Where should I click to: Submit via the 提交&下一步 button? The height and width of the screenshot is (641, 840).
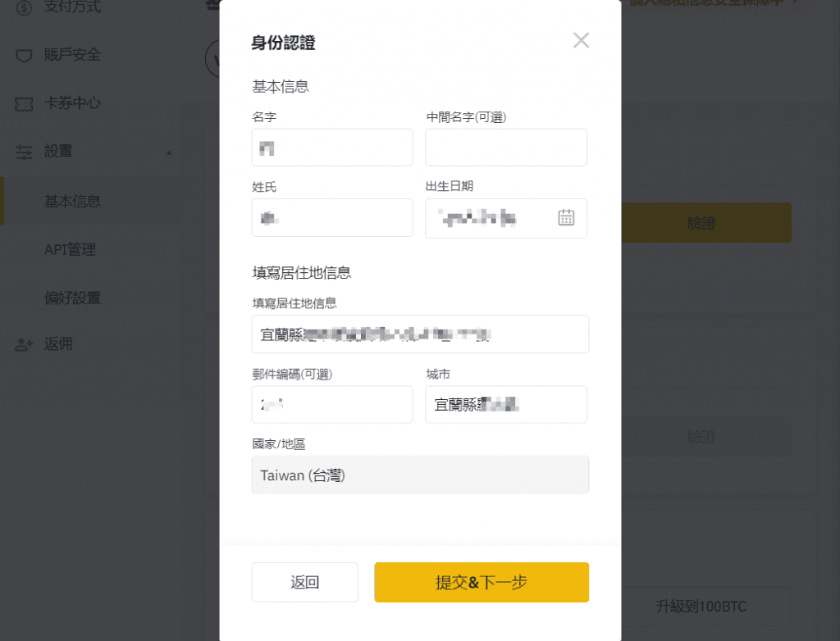coord(481,582)
